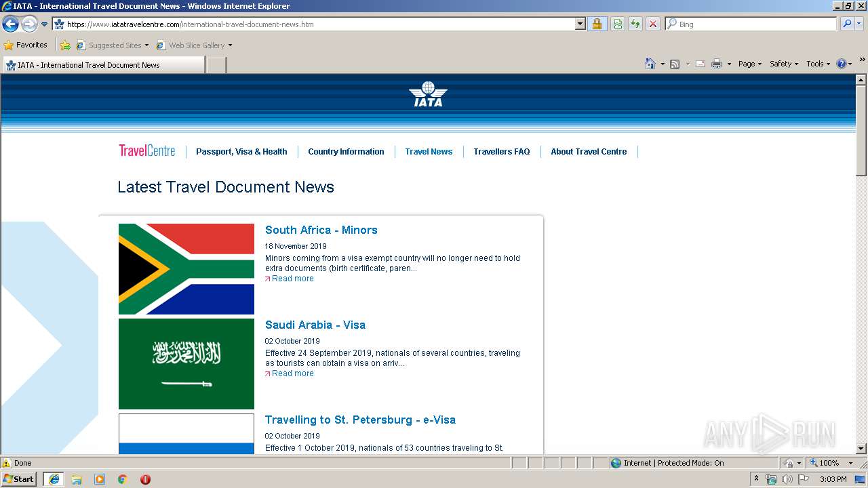This screenshot has height=488, width=868.
Task: Open Travel News nav item
Action: 429,152
